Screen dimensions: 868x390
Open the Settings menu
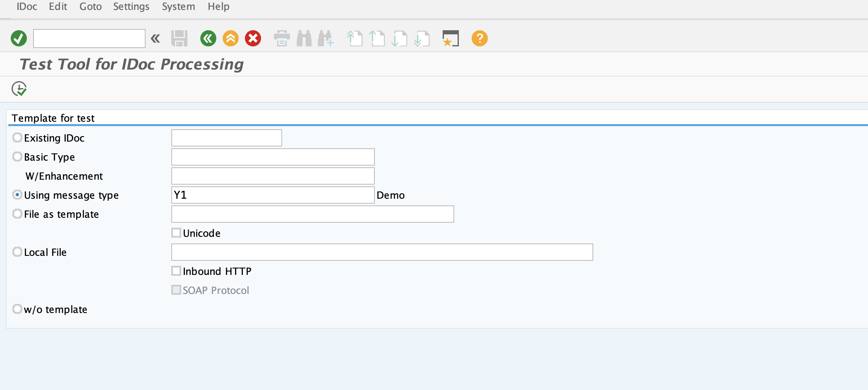(131, 6)
